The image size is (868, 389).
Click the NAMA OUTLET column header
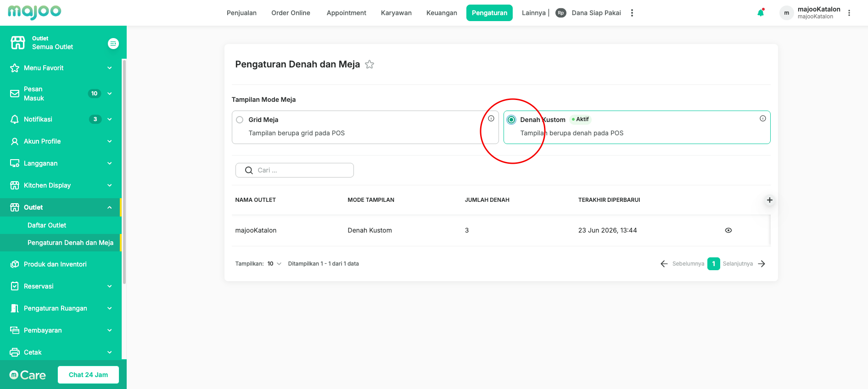(x=256, y=200)
